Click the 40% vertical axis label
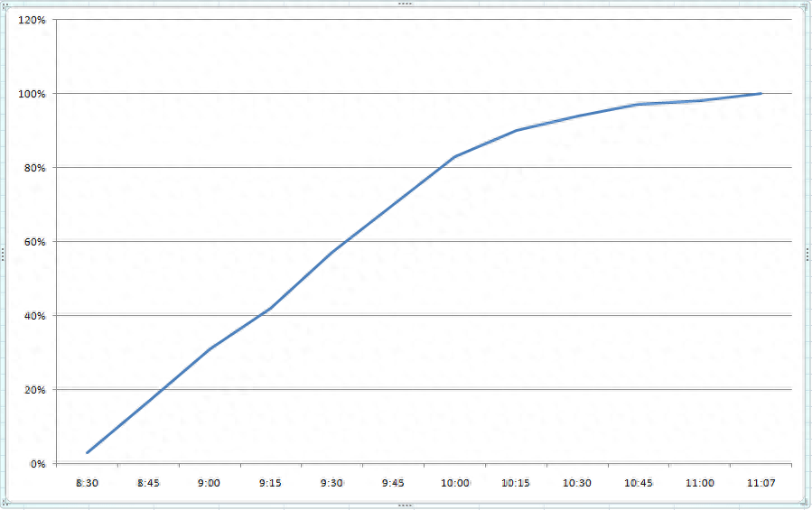812x510 pixels. (36, 316)
